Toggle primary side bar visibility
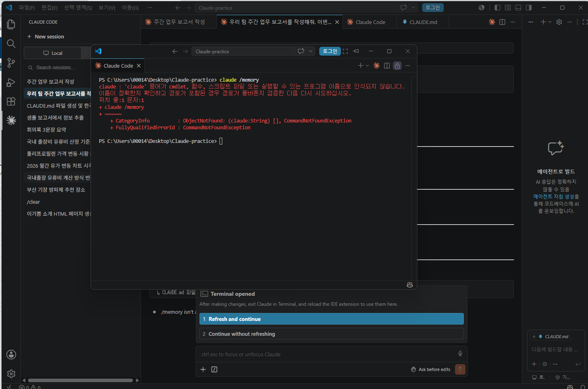 tap(497, 8)
